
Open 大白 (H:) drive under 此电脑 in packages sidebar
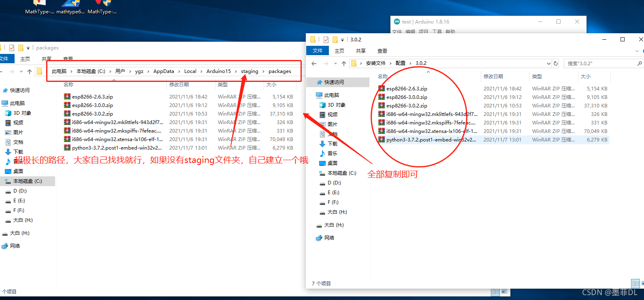[23, 220]
